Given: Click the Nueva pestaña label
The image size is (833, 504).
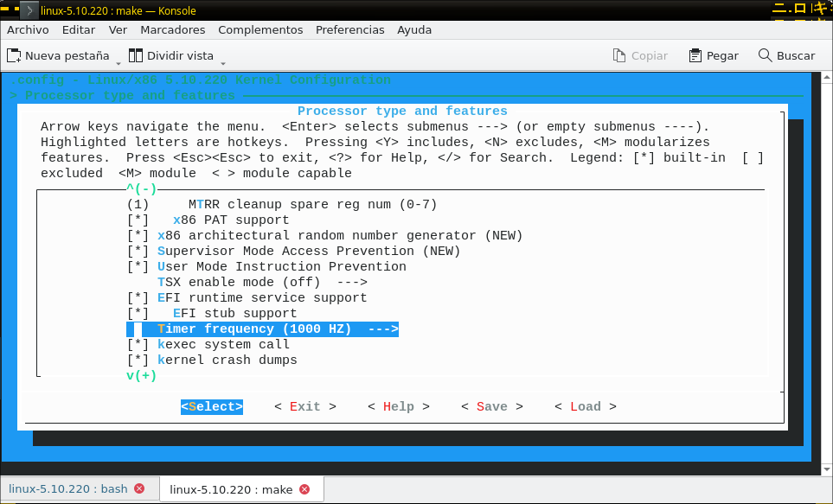Looking at the screenshot, I should pyautogui.click(x=67, y=56).
